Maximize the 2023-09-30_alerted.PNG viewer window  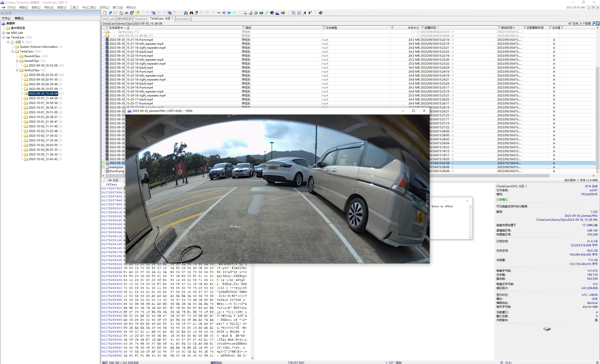[413, 111]
